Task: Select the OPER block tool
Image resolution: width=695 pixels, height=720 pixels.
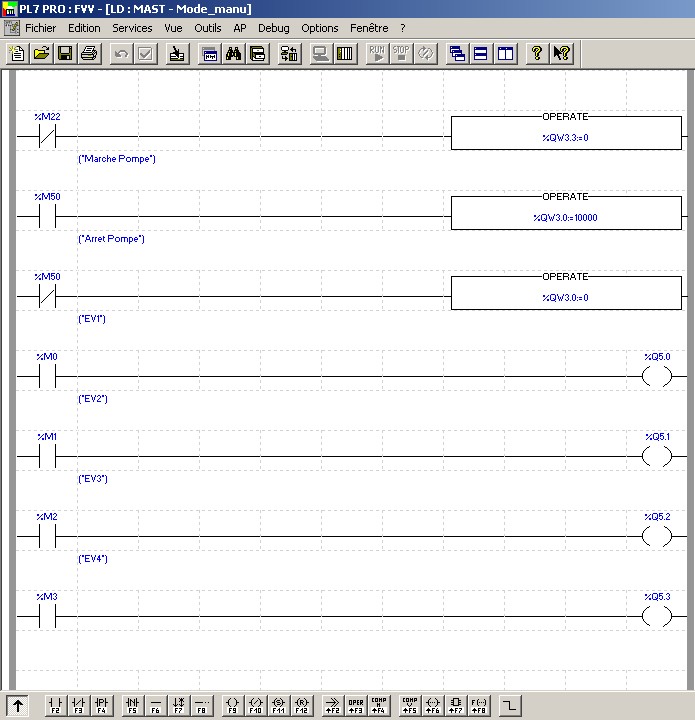Action: [x=356, y=704]
